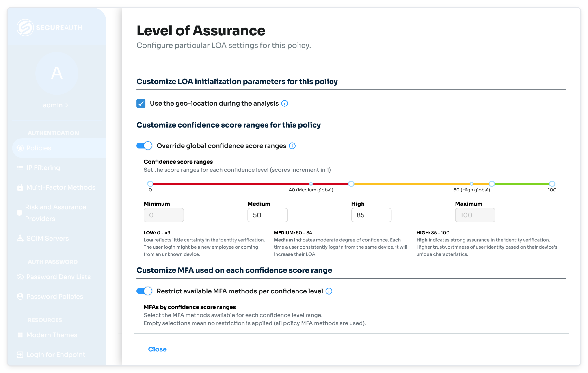The width and height of the screenshot is (588, 373).
Task: Open info icon beside Override global confidence ranges
Action: (x=292, y=146)
